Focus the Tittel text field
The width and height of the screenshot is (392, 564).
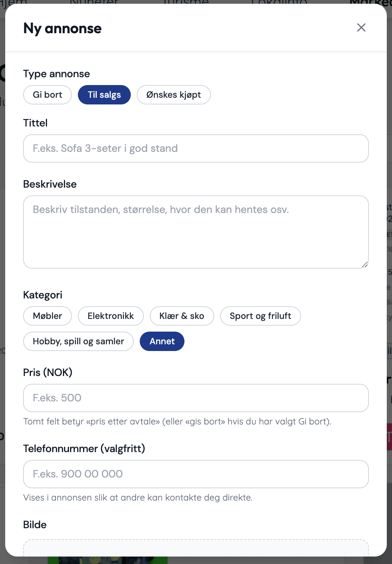[x=196, y=148]
